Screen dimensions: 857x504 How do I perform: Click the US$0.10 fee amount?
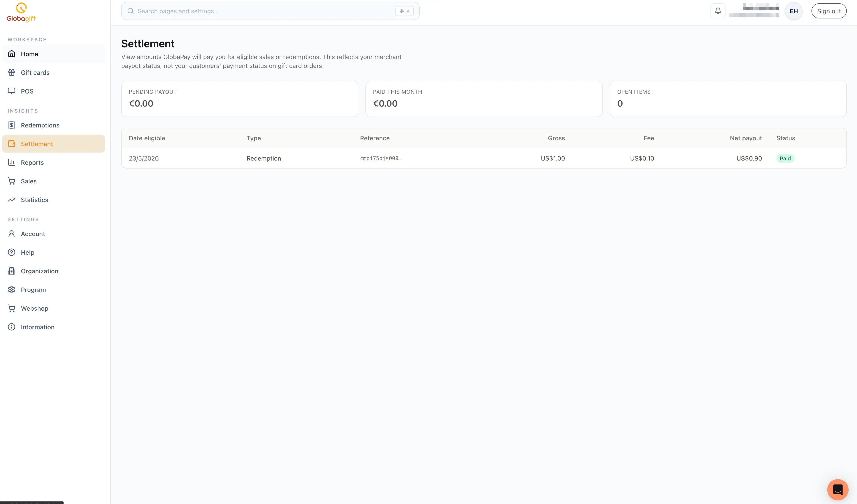click(642, 158)
